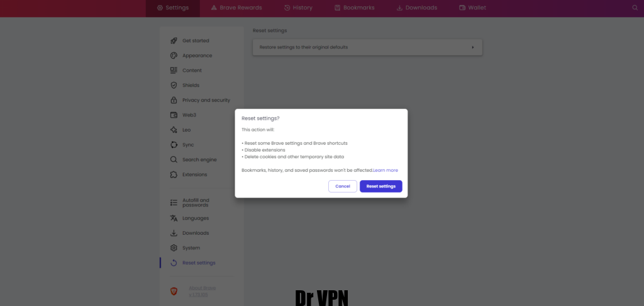Click the Search engine magnifier icon
Screen dimensions: 644x306
[x=174, y=159]
